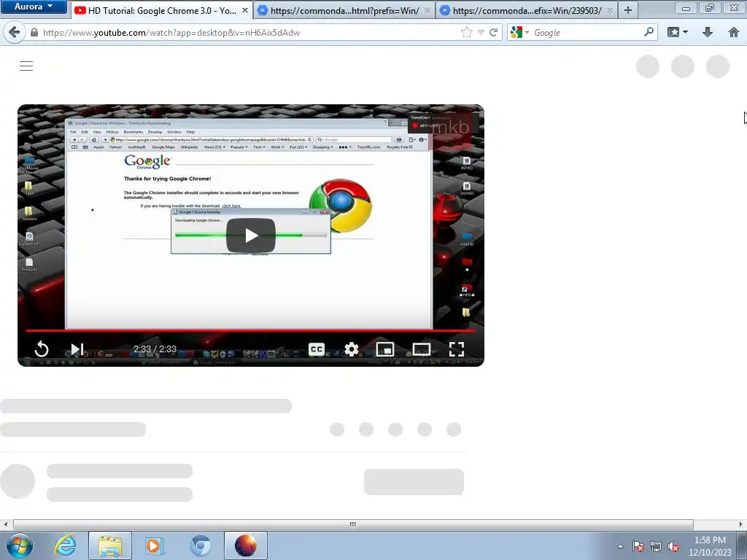Screen dimensions: 747x560
Task: Open video settings gear
Action: (x=352, y=349)
